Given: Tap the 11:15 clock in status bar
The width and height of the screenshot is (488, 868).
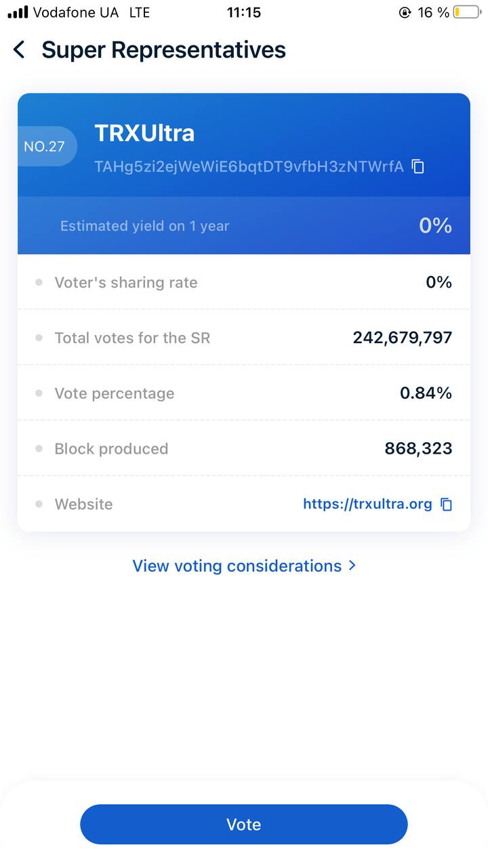Looking at the screenshot, I should (244, 12).
